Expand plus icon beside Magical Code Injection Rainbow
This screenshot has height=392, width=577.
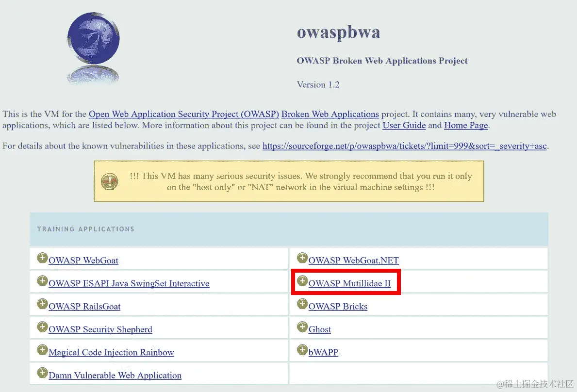[42, 350]
